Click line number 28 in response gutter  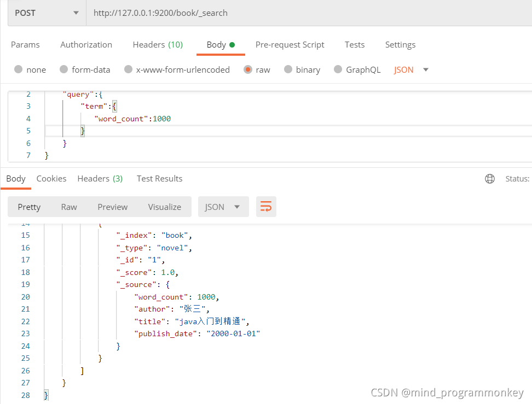point(25,395)
